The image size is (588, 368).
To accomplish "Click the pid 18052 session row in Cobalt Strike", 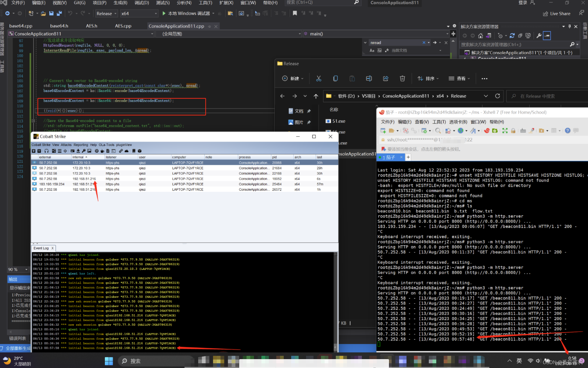I will tap(185, 179).
